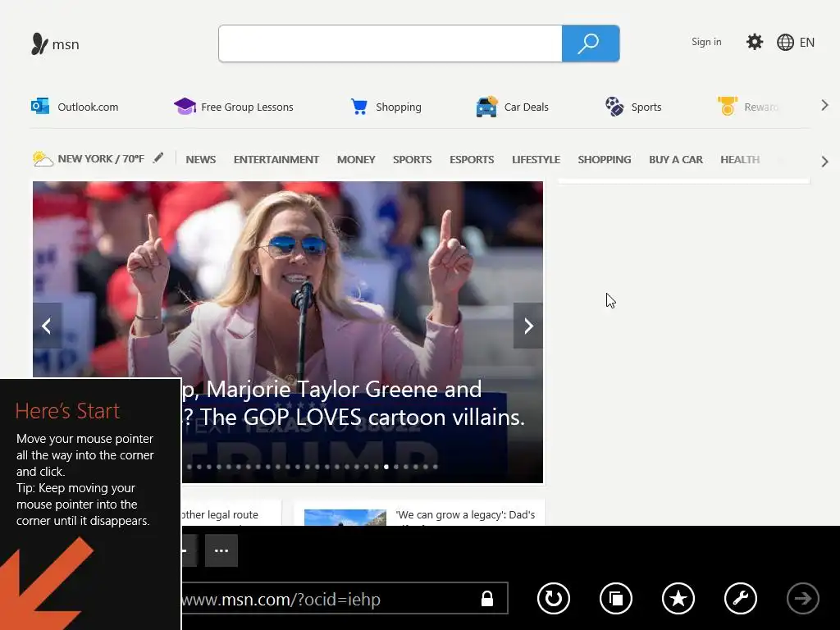Click the Car Deals car icon

click(x=486, y=107)
